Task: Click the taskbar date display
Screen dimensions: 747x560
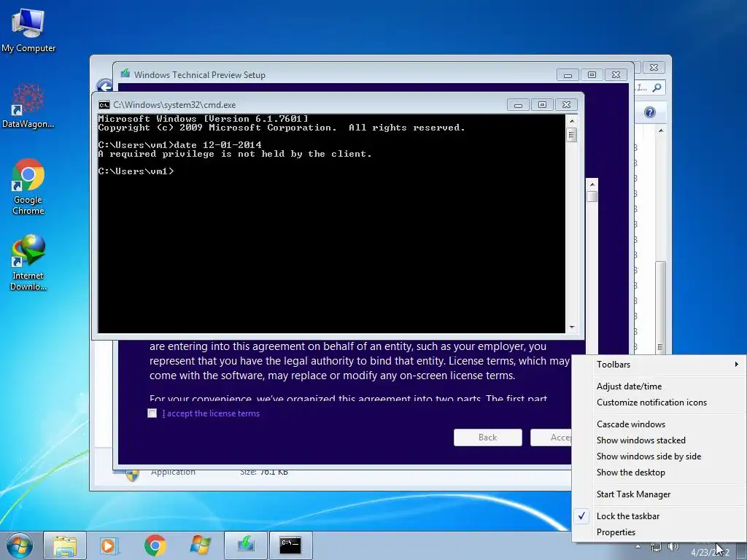Action: (x=710, y=553)
